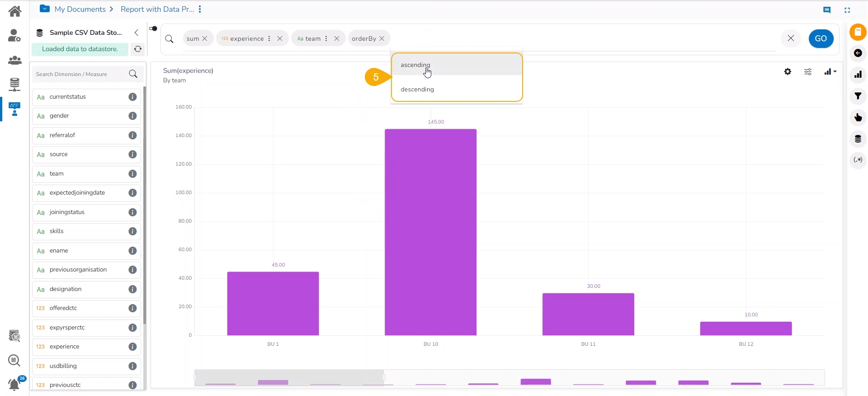Click the orange icon at top of right sidebar
This screenshot has width=868, height=396.
[858, 32]
